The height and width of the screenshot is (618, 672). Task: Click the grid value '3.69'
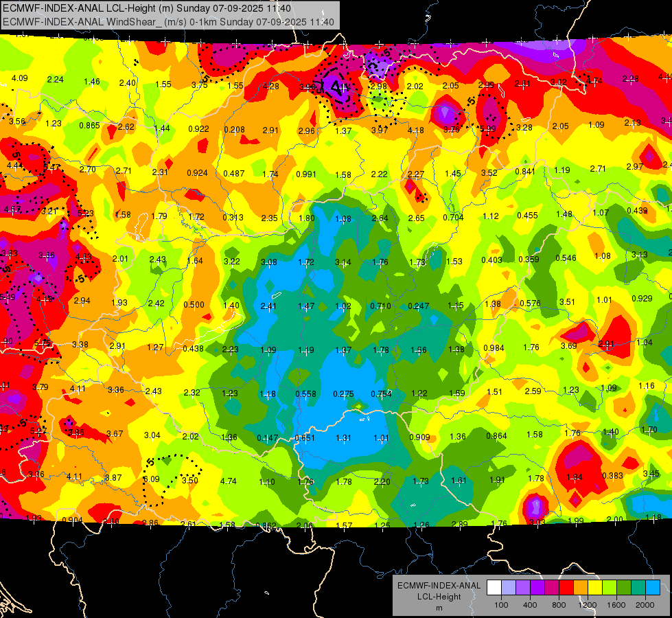(x=569, y=345)
